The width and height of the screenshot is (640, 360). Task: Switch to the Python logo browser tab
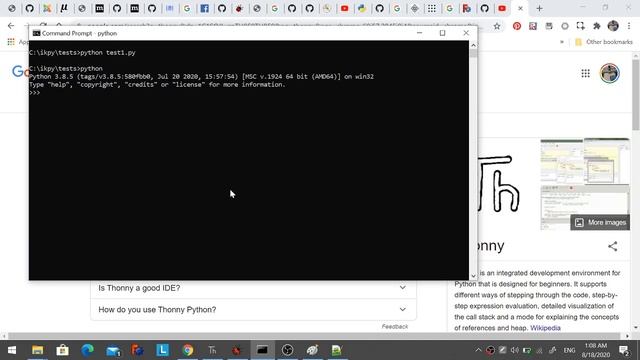click(x=362, y=8)
